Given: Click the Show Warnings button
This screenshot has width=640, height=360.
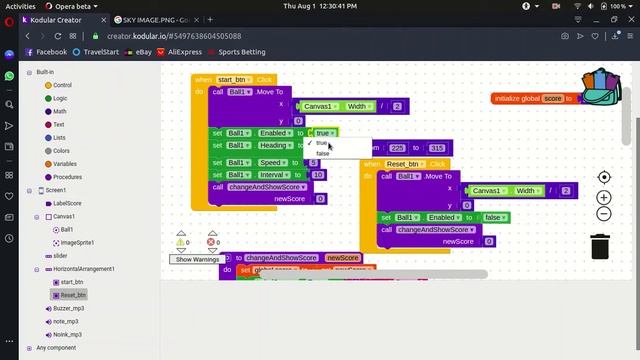Looking at the screenshot, I should pos(197,259).
